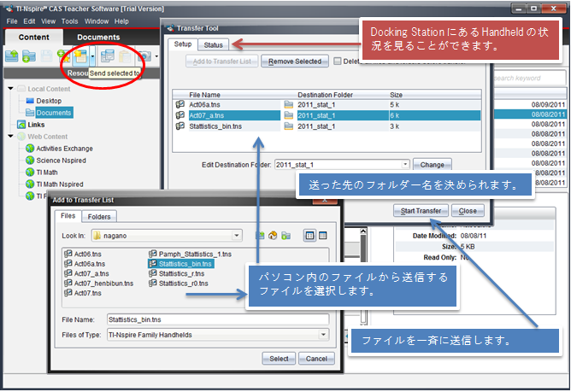Screen dimensions: 571x392
Task: Click the paste clipboard icon in main toolbar
Action: point(125,56)
